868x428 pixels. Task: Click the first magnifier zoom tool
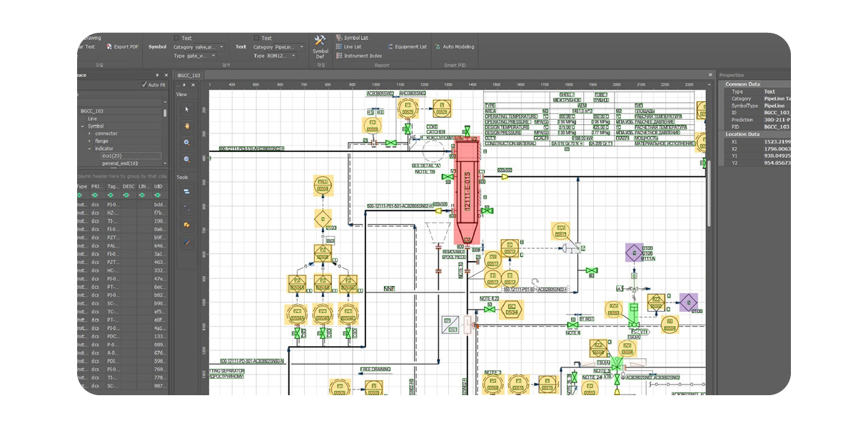[187, 143]
